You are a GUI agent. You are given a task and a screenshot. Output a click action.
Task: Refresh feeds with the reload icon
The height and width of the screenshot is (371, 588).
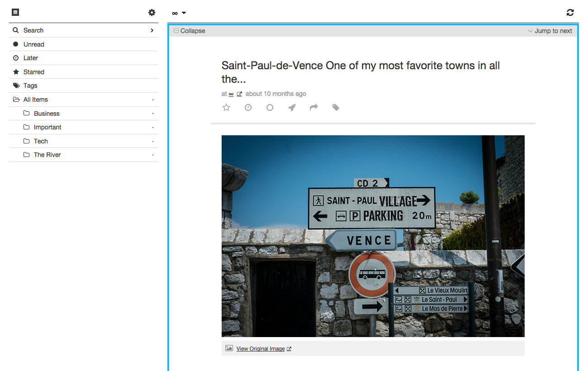click(x=570, y=13)
